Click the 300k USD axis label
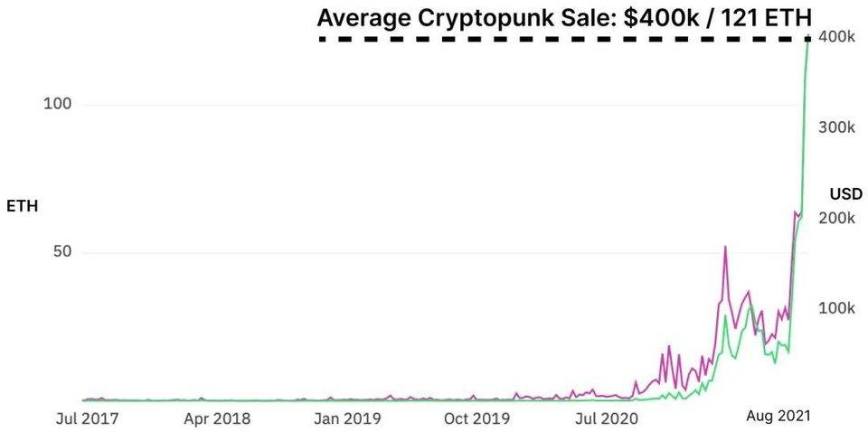This screenshot has height=432, width=868. pos(837,127)
